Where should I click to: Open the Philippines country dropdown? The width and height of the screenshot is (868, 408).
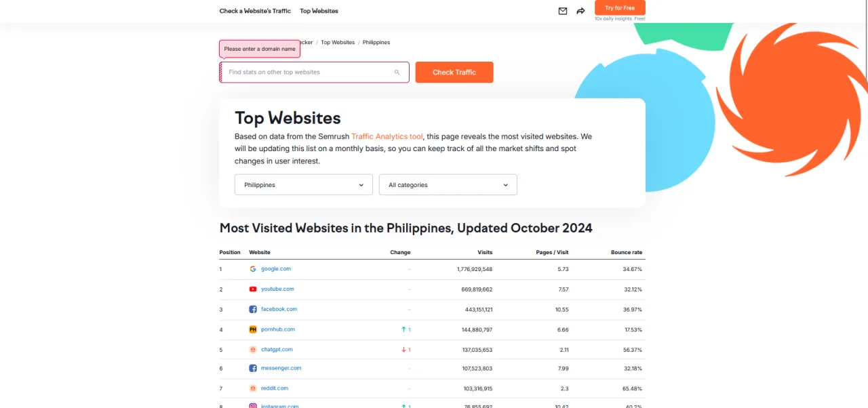coord(304,184)
